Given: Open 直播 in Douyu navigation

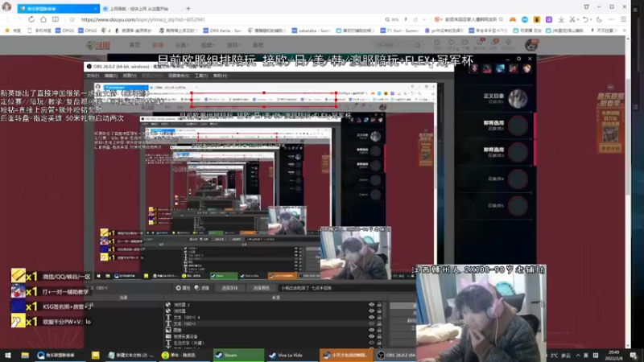Looking at the screenshot, I should (x=158, y=45).
